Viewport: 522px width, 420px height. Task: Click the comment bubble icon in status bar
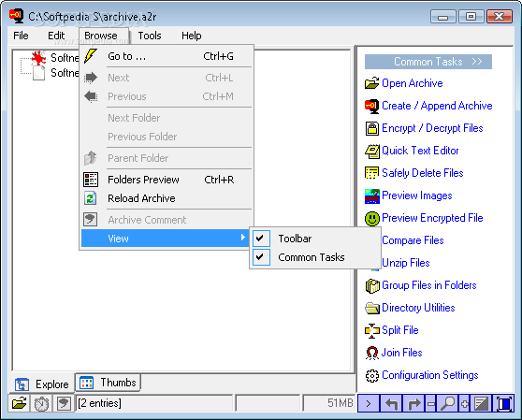pyautogui.click(x=64, y=403)
